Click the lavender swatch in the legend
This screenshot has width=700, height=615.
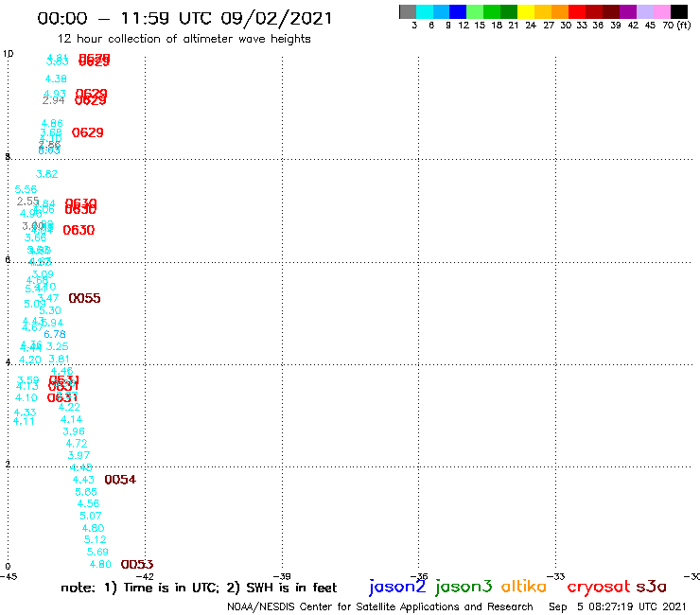click(x=644, y=11)
